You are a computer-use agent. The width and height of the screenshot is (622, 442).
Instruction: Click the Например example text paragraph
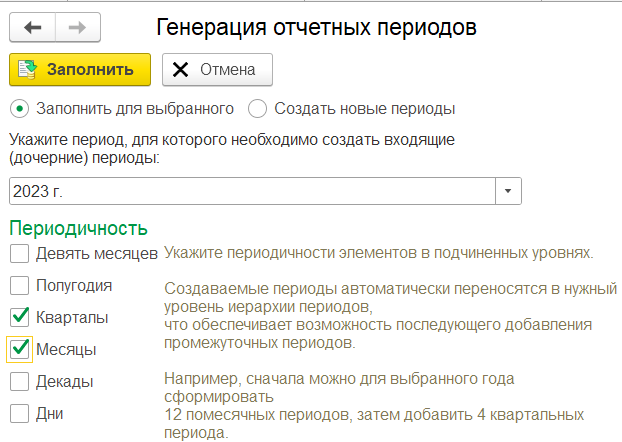tap(374, 405)
